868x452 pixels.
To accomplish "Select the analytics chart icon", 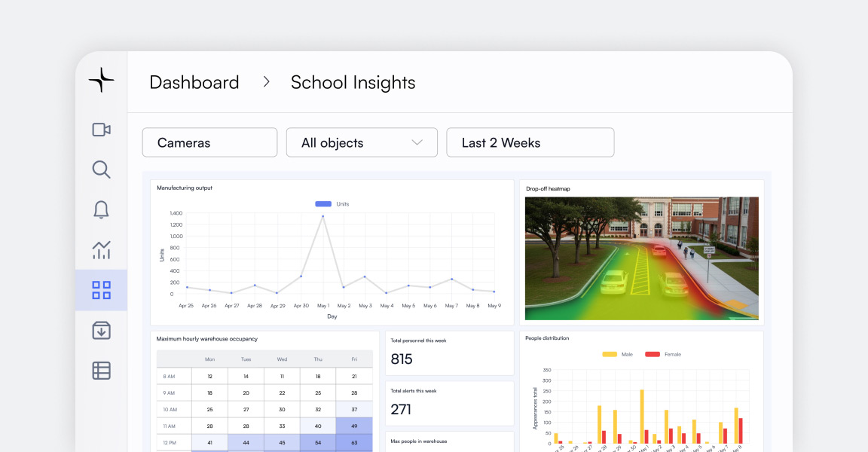I will click(x=101, y=249).
